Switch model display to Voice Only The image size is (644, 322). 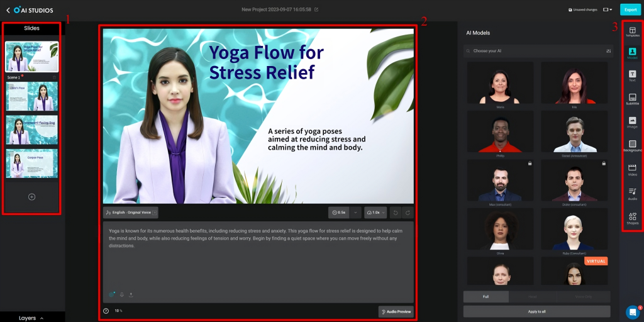pos(584,296)
